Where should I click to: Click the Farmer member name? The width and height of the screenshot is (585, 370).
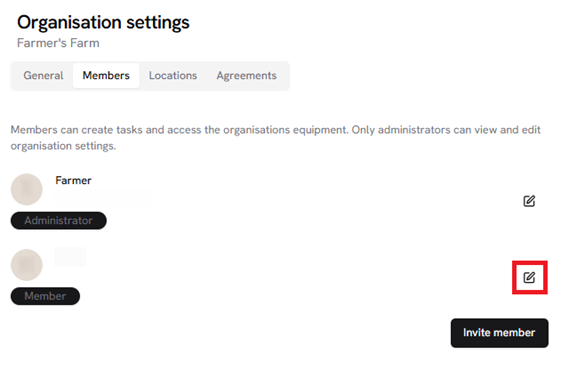pos(73,181)
